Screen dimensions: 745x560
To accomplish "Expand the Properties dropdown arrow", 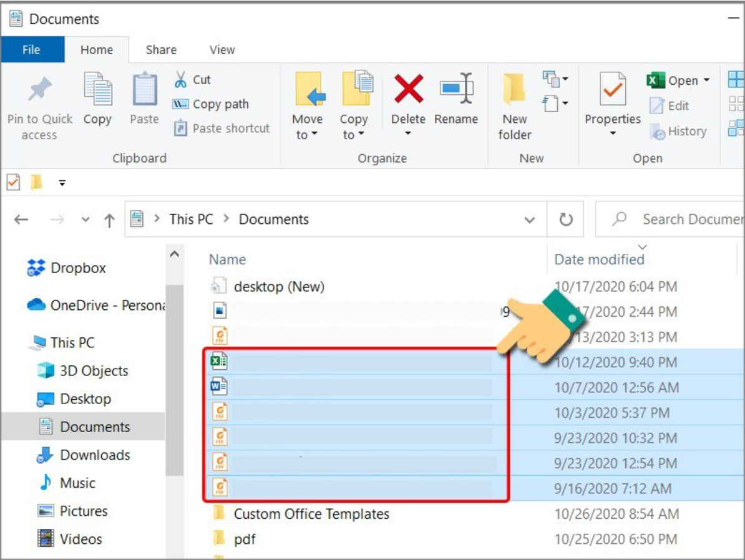I will (x=613, y=133).
